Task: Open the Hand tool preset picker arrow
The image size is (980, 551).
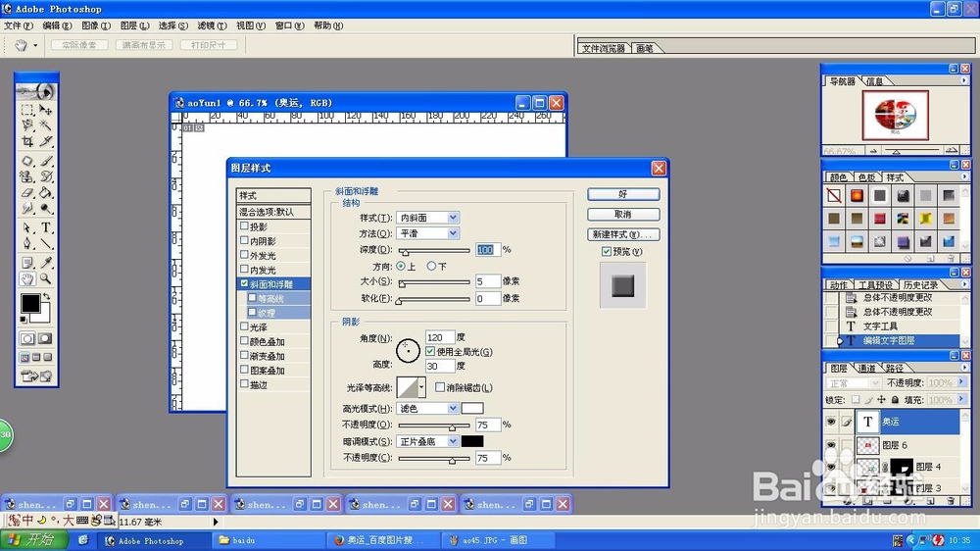Action: click(35, 45)
